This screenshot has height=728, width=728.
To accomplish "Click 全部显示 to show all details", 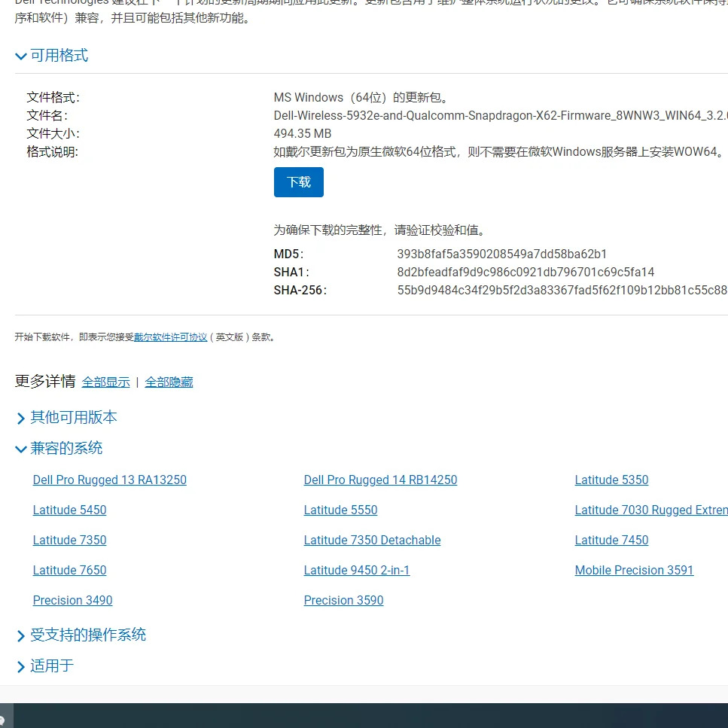I will tap(106, 382).
